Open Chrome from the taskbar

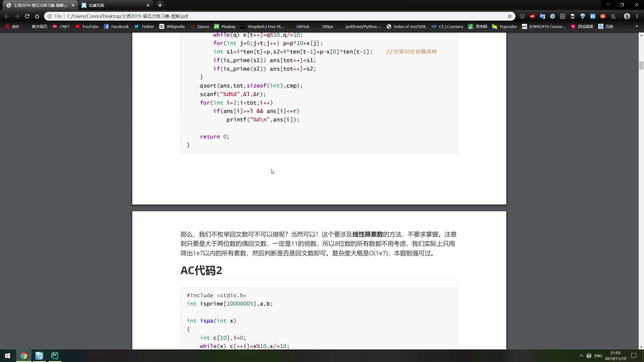(23, 355)
